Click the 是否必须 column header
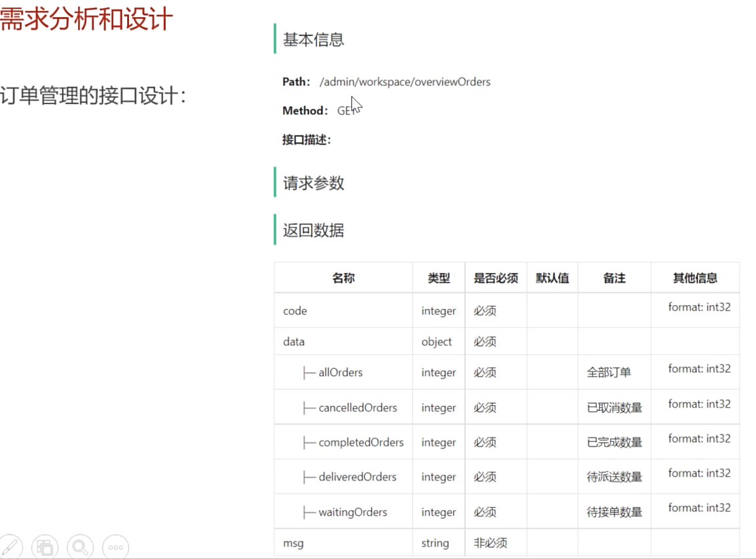The height and width of the screenshot is (559, 756). (495, 278)
